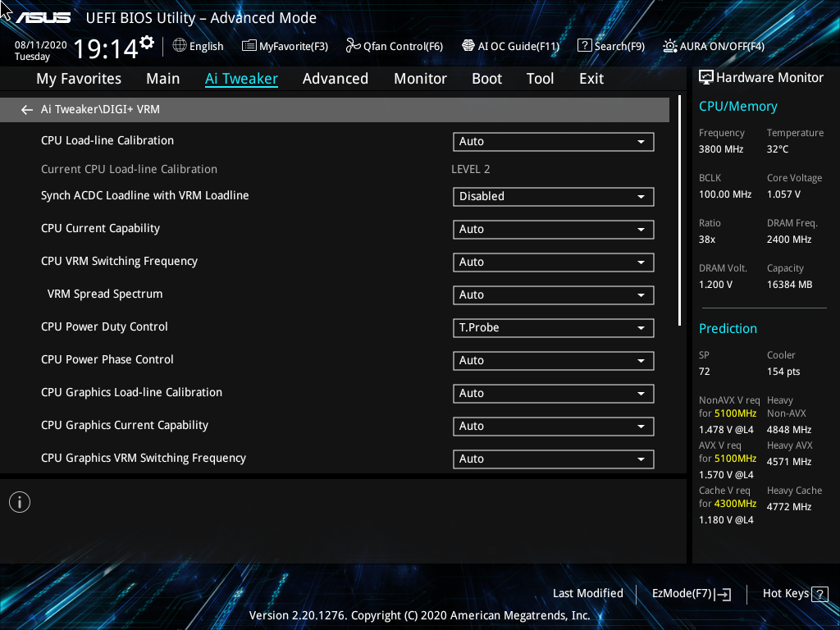Viewport: 840px width, 630px height.
Task: Open the Boot tab
Action: [486, 79]
